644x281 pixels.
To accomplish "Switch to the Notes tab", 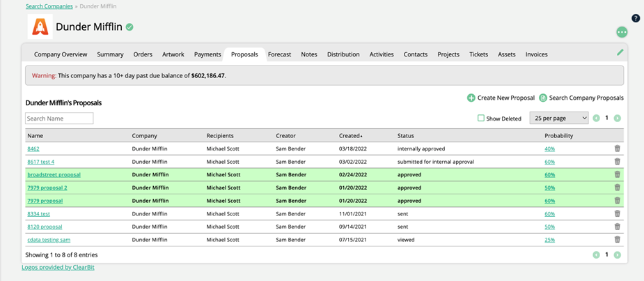I will (309, 54).
